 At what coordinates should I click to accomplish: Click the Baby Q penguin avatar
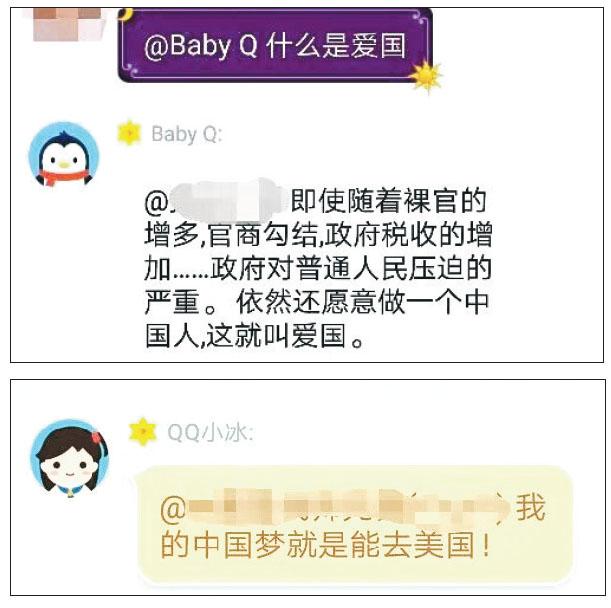(64, 156)
